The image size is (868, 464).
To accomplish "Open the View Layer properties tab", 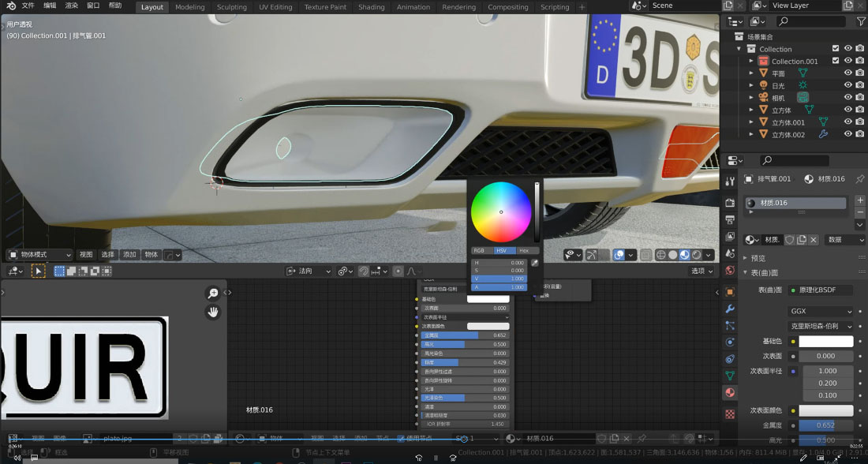I will click(730, 237).
